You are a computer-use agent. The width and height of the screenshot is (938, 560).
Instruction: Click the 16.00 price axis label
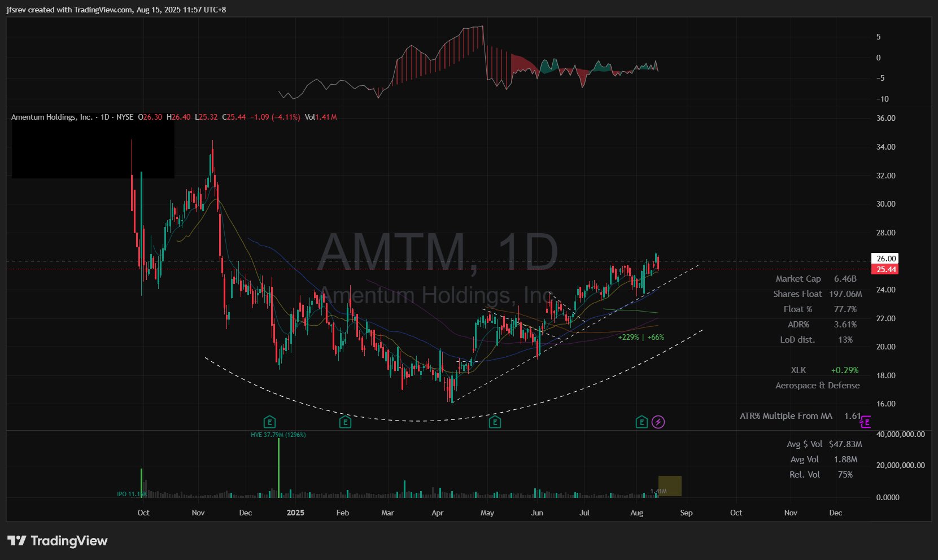[885, 404]
